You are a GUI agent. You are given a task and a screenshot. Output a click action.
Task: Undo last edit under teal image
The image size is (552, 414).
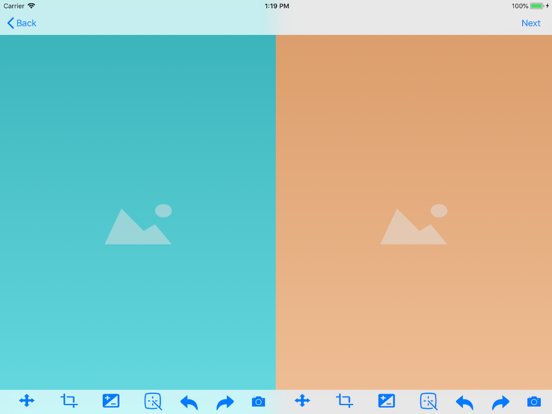pos(189,402)
